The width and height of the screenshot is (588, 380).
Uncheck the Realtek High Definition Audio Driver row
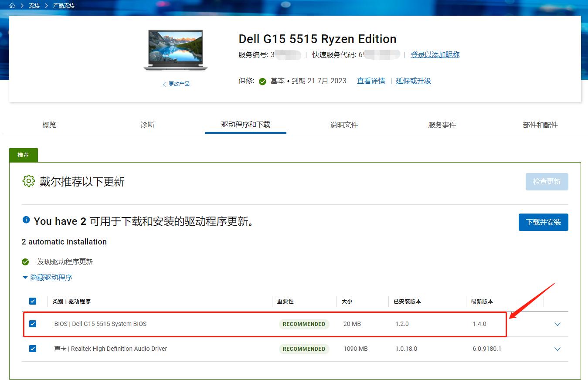[33, 349]
